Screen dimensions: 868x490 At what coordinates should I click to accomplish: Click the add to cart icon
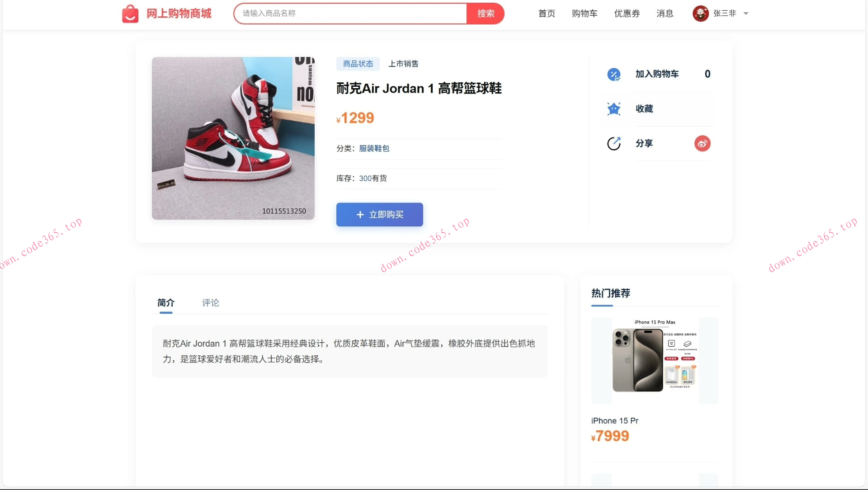613,74
